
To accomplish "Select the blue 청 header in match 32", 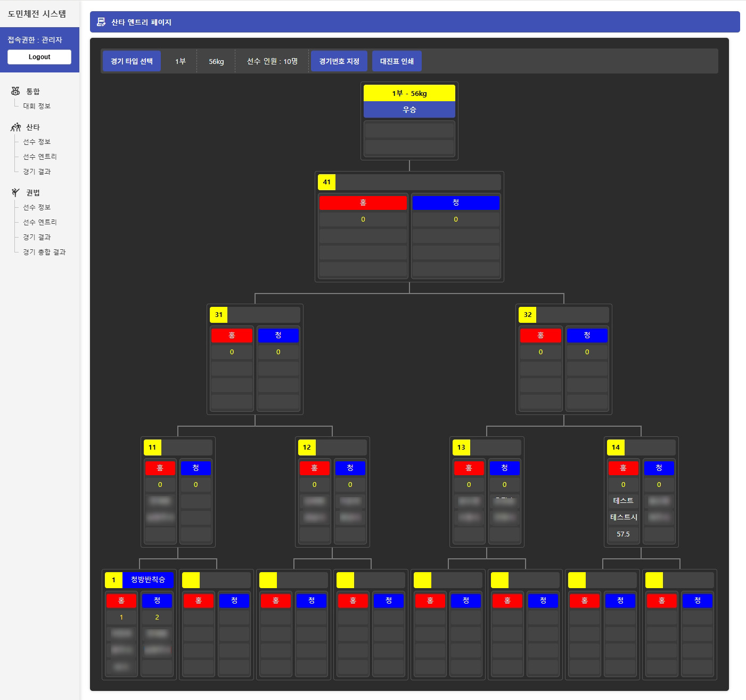I will (587, 335).
